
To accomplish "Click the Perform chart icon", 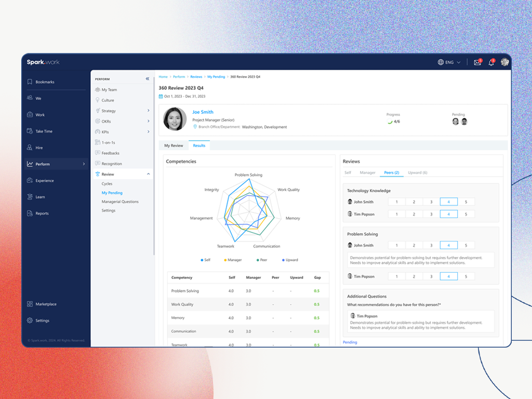I will coord(30,164).
